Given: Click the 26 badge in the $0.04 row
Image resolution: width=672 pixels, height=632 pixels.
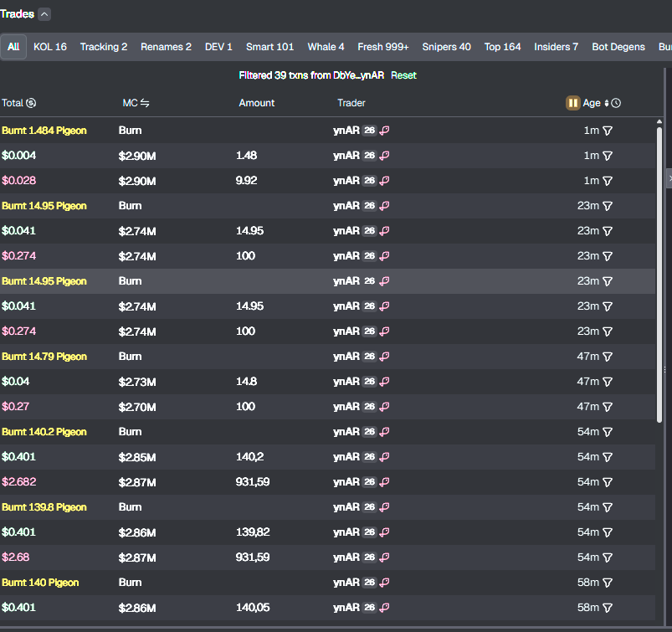Looking at the screenshot, I should pos(369,382).
